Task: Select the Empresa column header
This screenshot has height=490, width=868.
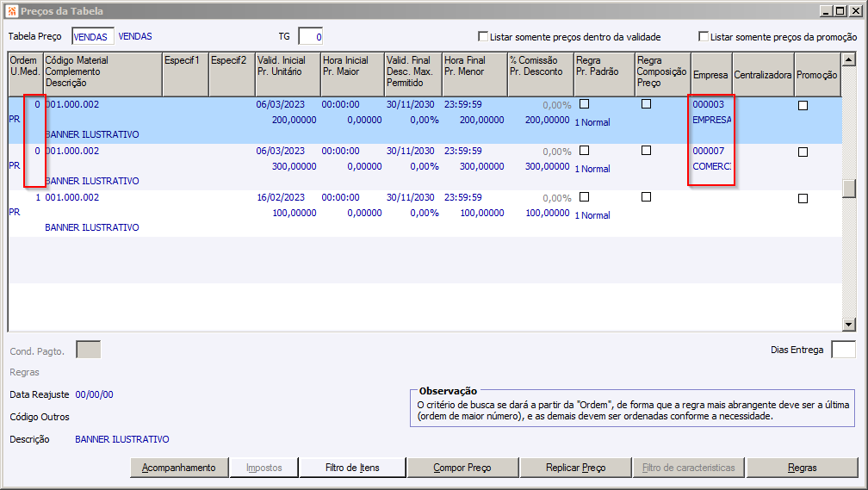Action: [710, 75]
